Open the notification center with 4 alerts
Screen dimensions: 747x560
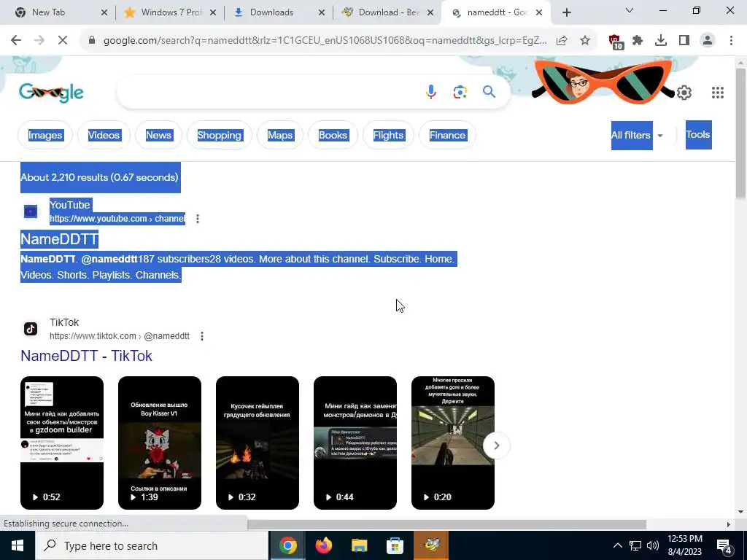tap(724, 545)
